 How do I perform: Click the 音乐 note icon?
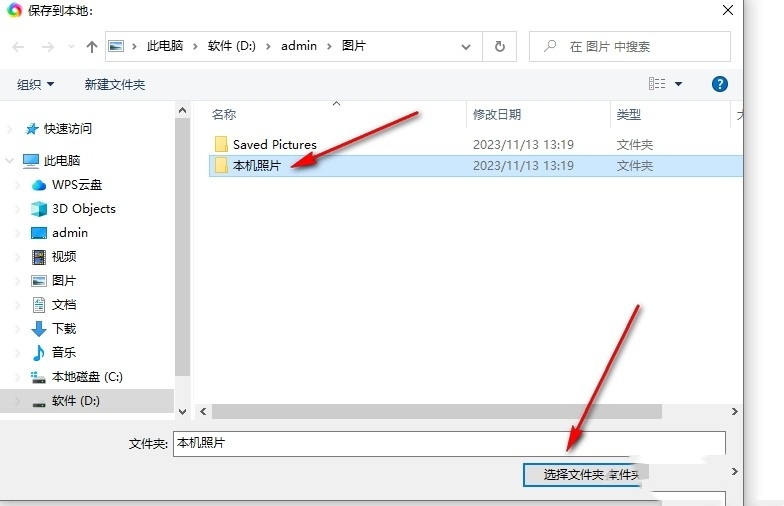click(38, 352)
